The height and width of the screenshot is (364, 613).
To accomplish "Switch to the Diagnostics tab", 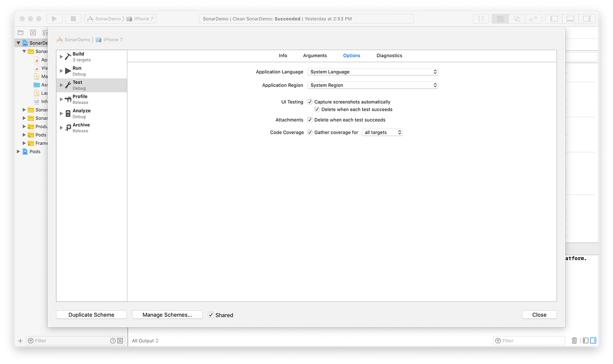I will pyautogui.click(x=389, y=56).
